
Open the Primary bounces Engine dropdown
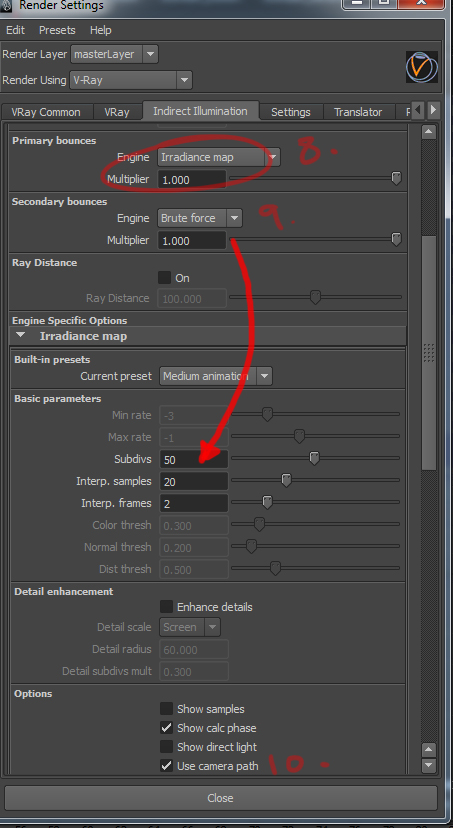[219, 157]
